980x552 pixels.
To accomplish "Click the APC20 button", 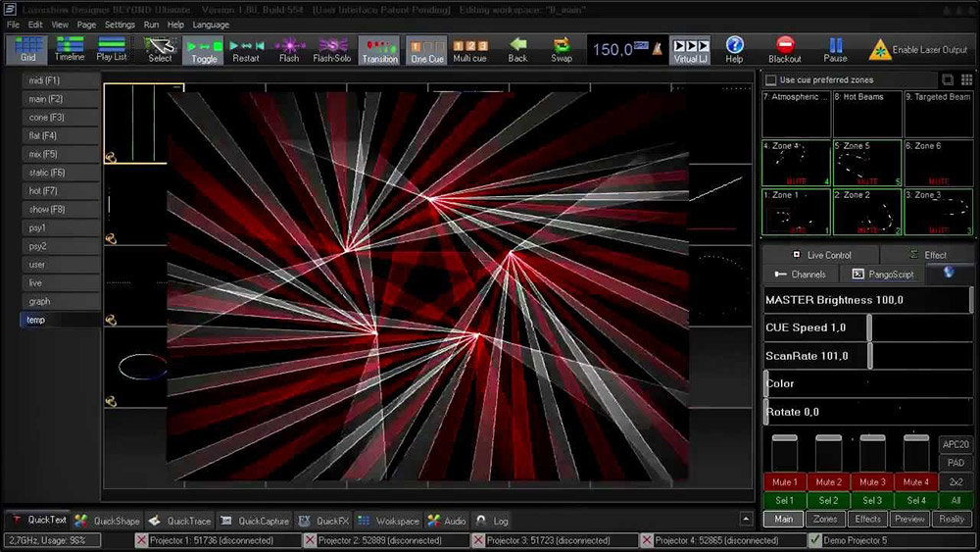I will 955,445.
